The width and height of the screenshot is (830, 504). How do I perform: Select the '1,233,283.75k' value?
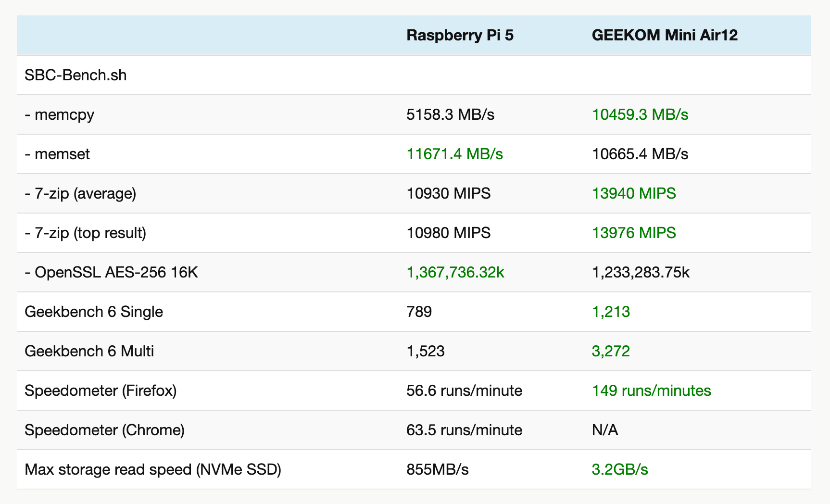pyautogui.click(x=640, y=272)
